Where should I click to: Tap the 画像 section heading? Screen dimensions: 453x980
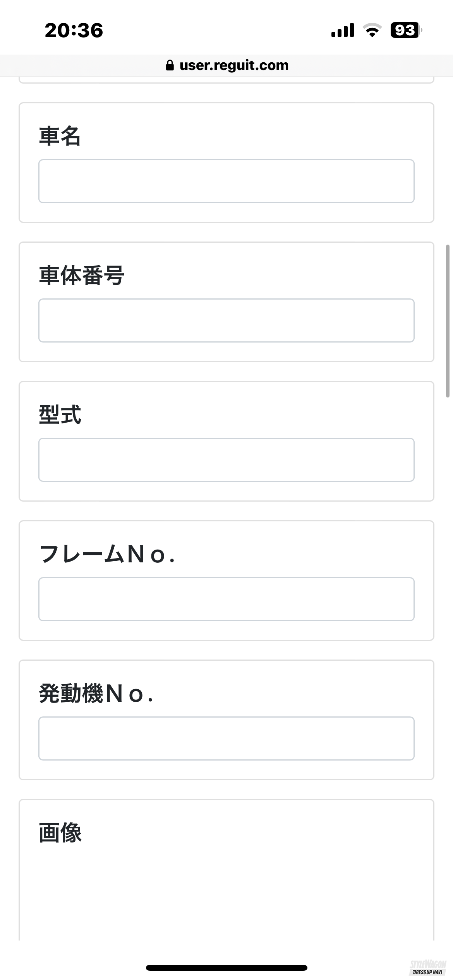60,833
